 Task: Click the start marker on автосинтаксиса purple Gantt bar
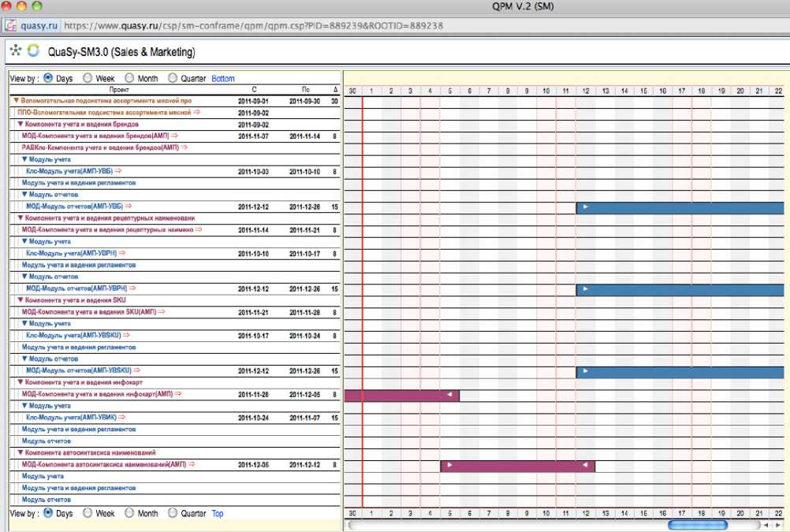[x=449, y=465]
